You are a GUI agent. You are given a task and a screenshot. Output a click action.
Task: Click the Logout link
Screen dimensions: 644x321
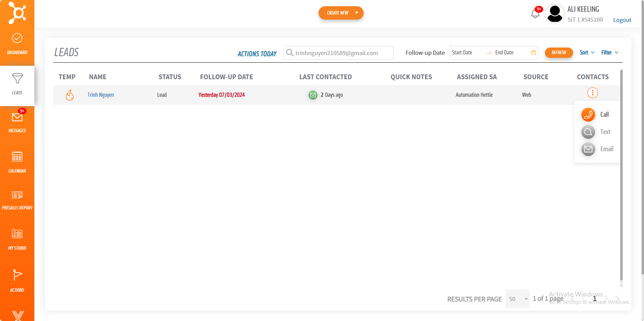pyautogui.click(x=622, y=20)
